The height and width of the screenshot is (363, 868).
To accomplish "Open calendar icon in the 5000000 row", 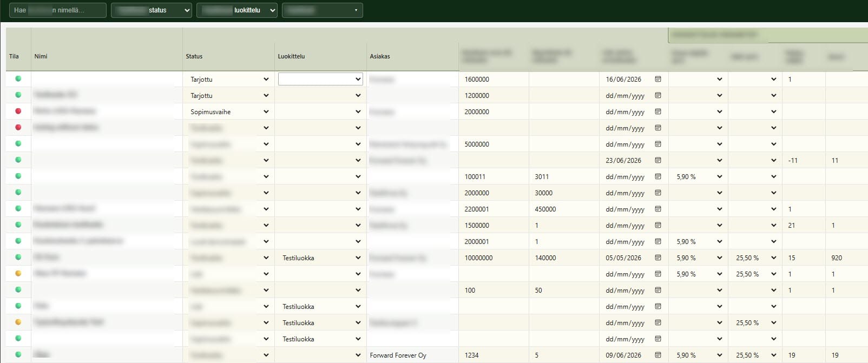I will (x=658, y=144).
